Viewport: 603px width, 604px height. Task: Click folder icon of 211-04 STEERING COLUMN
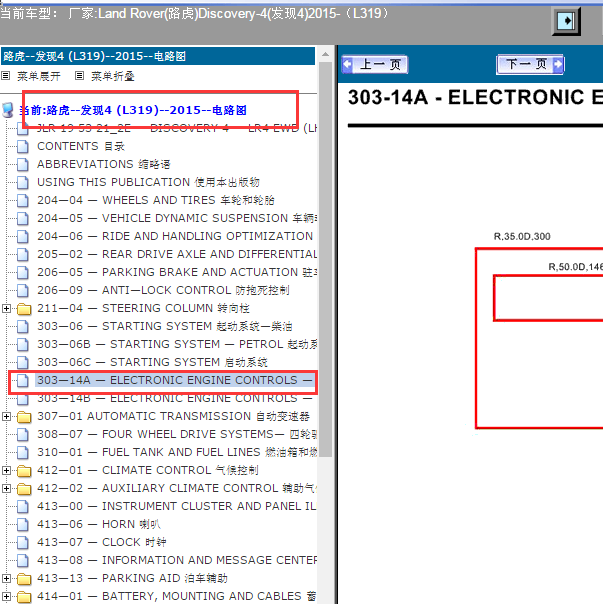24,309
